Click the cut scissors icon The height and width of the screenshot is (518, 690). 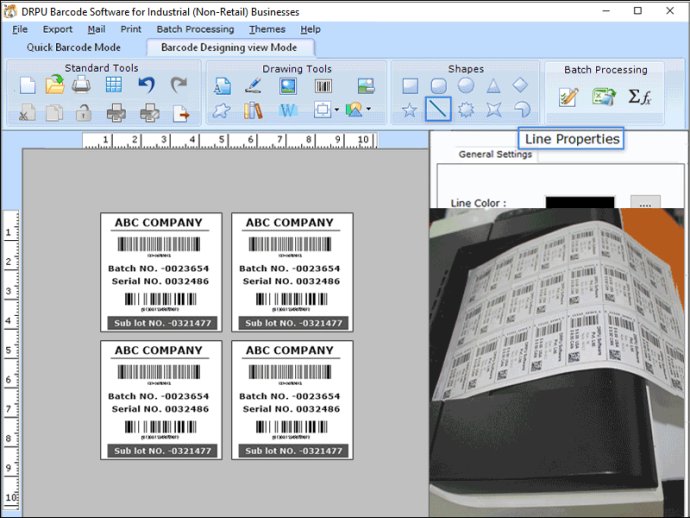coord(27,113)
